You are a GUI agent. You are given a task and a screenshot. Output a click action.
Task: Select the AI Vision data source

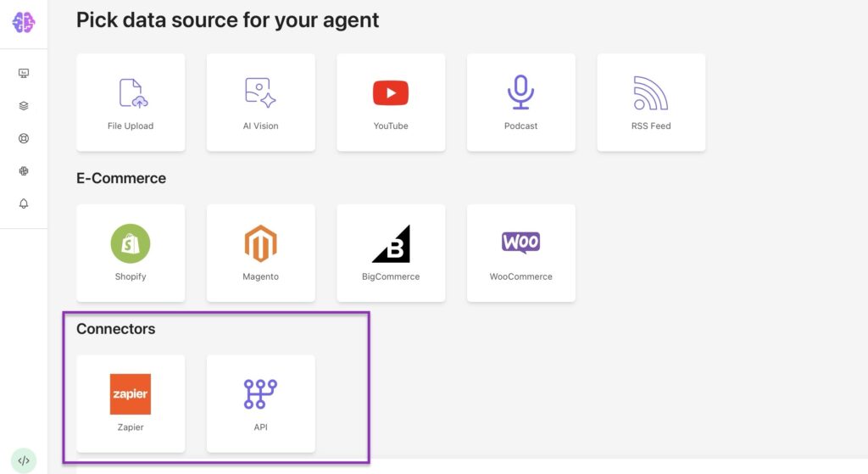(261, 103)
